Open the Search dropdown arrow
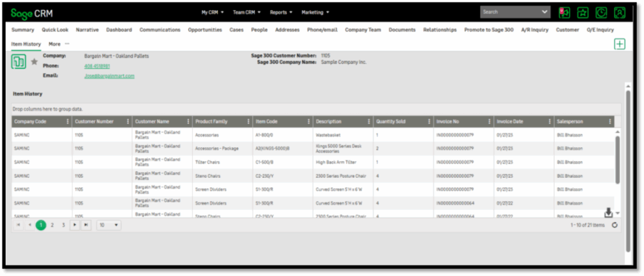The image size is (644, 276). click(545, 13)
